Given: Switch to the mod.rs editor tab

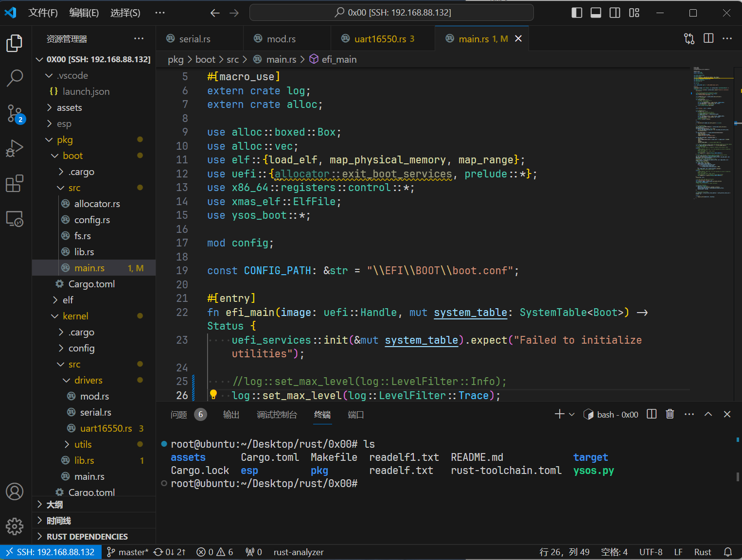Looking at the screenshot, I should click(287, 38).
